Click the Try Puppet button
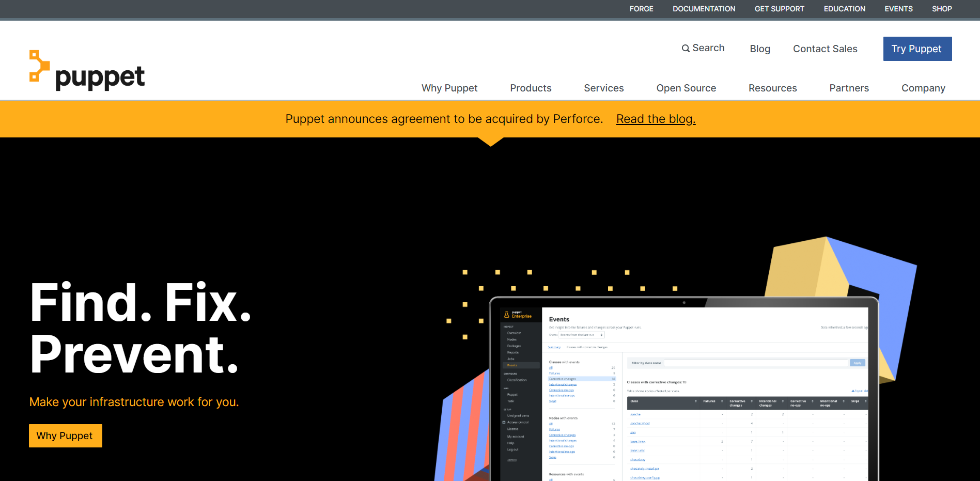This screenshot has height=481, width=980. (x=917, y=49)
